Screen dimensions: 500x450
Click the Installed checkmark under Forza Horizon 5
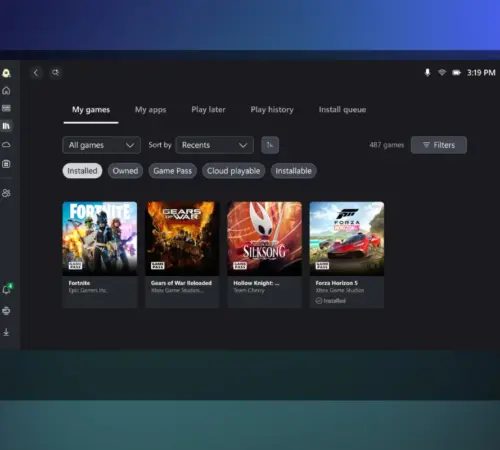tap(319, 301)
